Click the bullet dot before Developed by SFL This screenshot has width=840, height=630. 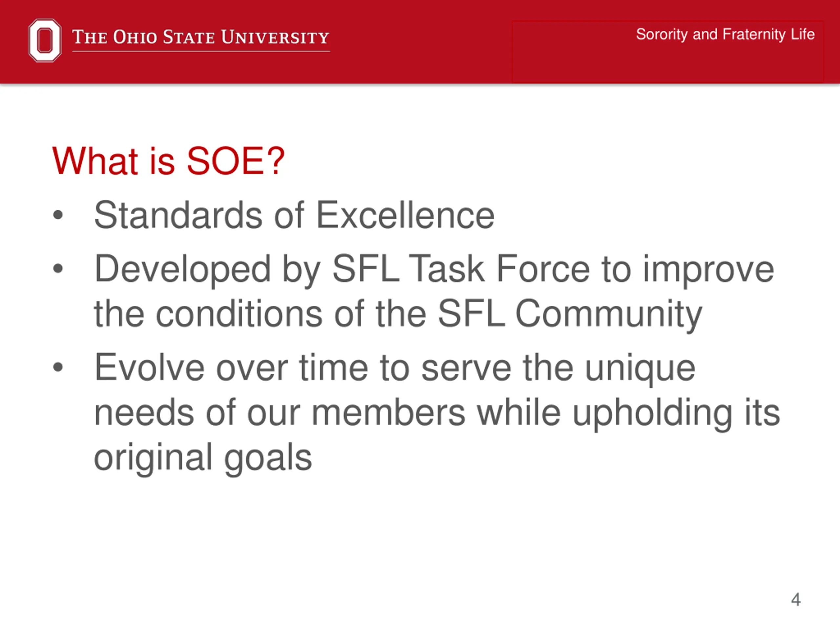[58, 269]
